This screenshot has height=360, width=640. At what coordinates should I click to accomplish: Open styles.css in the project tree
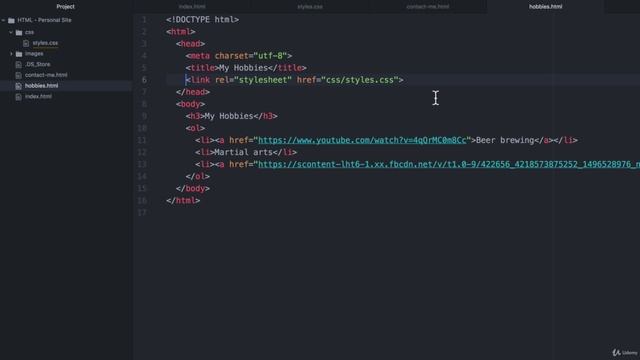coord(45,43)
